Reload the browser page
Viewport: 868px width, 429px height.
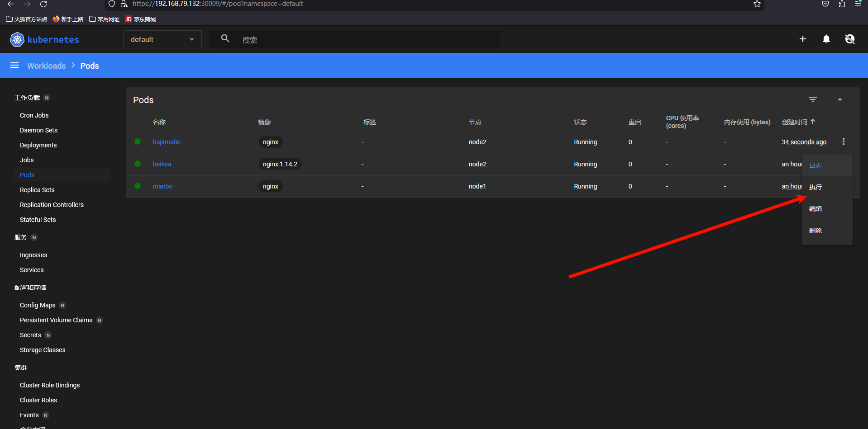[x=43, y=4]
